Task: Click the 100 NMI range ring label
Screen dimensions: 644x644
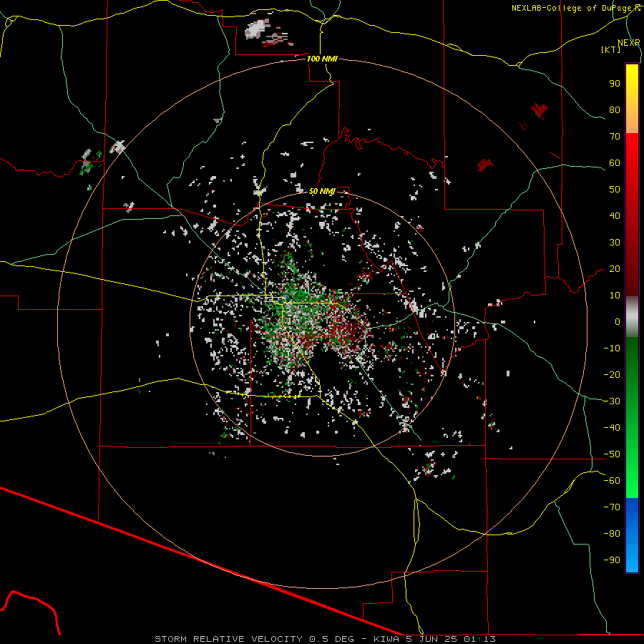Action: 322,59
